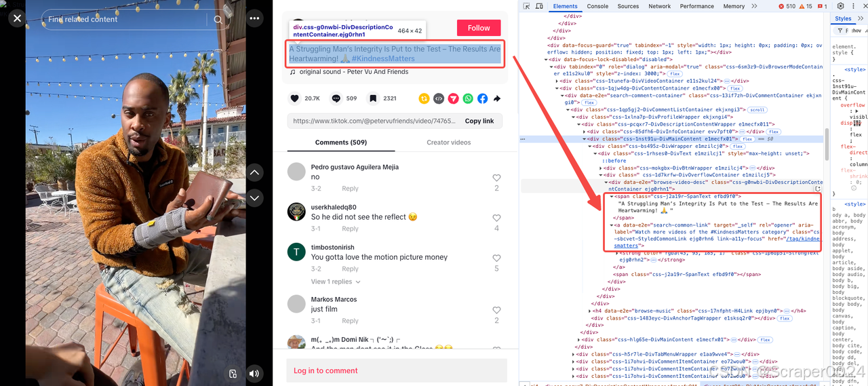
Task: Toggle flex badge on DivInfoContainer row
Action: coord(773,132)
